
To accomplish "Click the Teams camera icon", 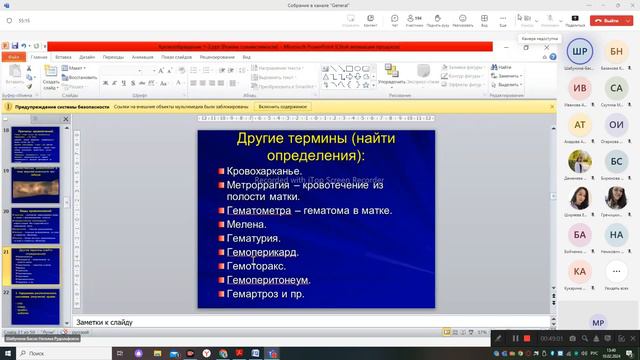I will pyautogui.click(x=527, y=19).
